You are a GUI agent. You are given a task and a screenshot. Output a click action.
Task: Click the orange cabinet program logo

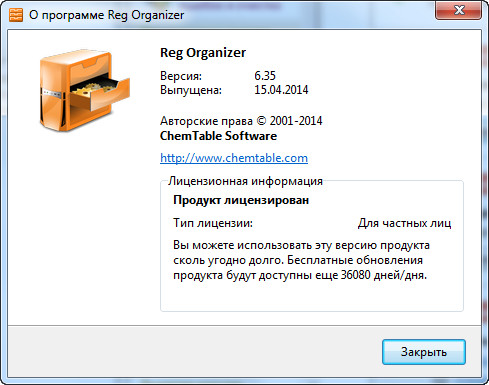click(84, 90)
